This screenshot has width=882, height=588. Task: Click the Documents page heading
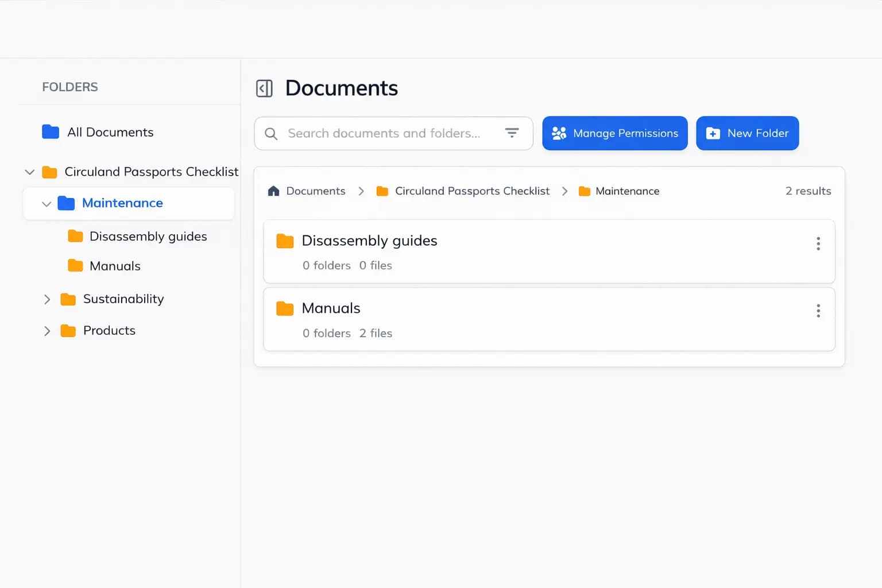coord(341,88)
